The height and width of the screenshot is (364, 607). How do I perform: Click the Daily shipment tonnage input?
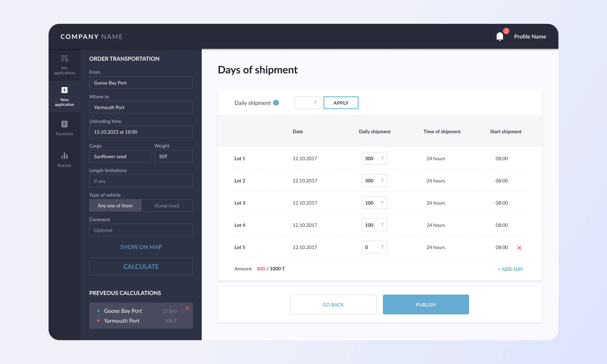(x=307, y=103)
